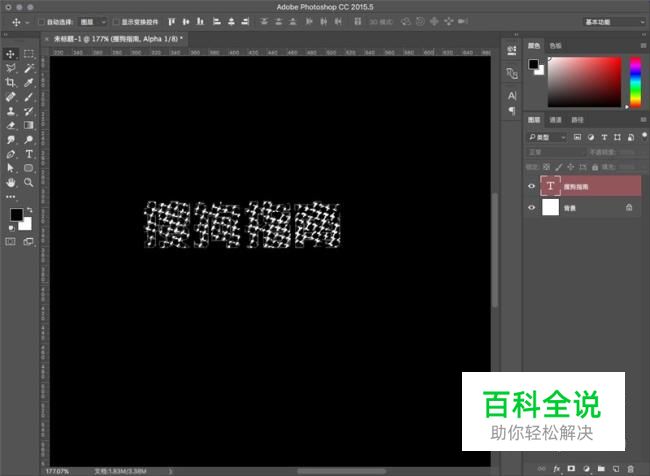The width and height of the screenshot is (650, 476).
Task: Hide the background layer via eye icon
Action: point(531,207)
